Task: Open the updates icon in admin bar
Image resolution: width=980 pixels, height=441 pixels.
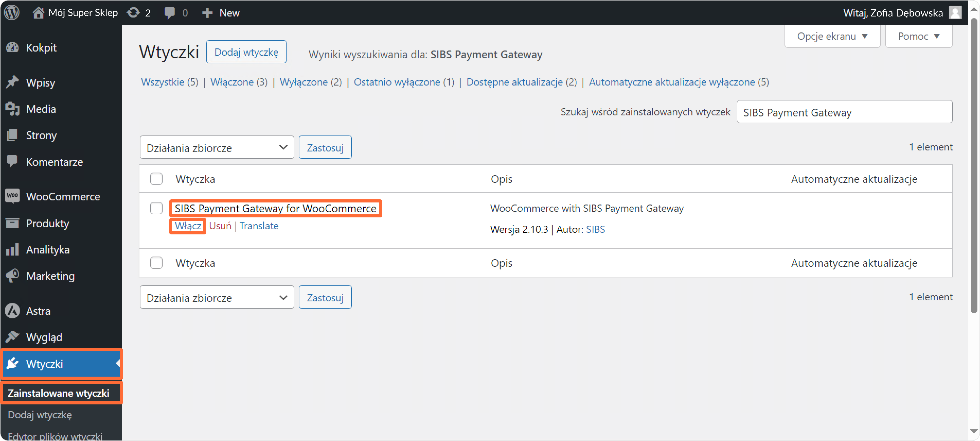Action: (133, 13)
